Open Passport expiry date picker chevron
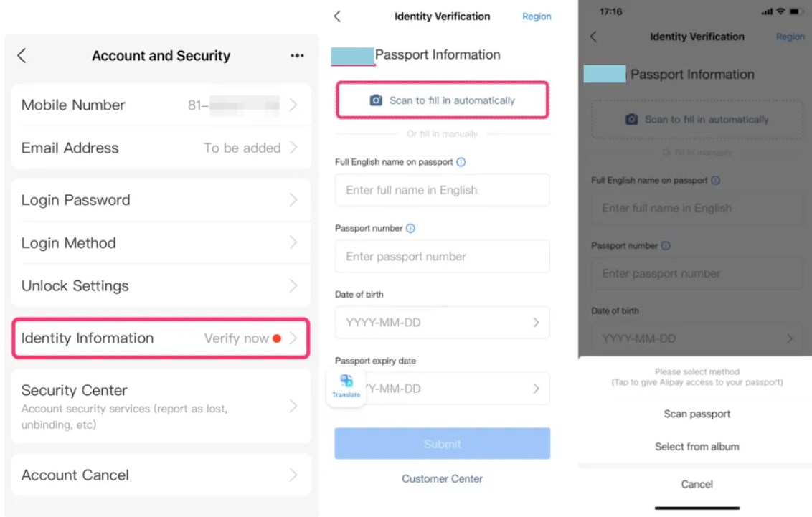This screenshot has width=812, height=517. [x=536, y=389]
